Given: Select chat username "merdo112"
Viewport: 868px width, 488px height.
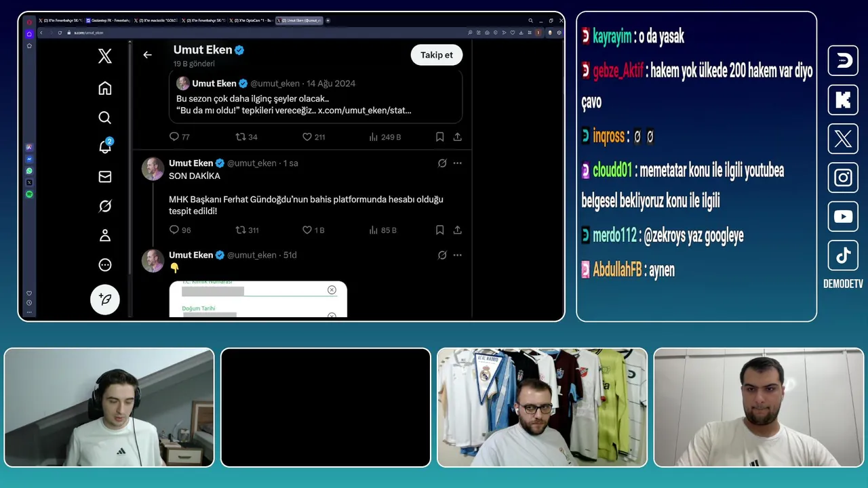Looking at the screenshot, I should point(615,235).
